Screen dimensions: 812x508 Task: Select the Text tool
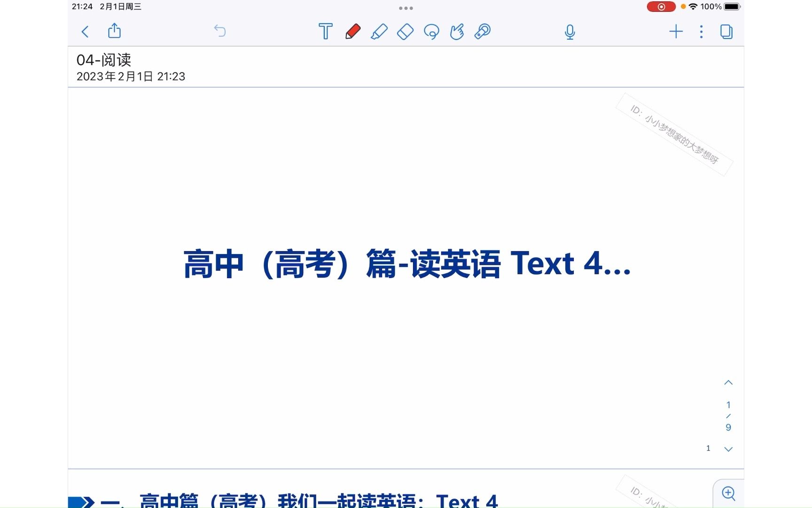coord(325,32)
